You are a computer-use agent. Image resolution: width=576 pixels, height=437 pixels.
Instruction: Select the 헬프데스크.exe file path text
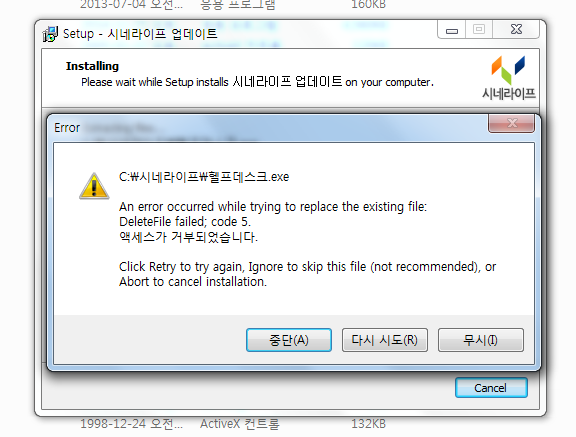pyautogui.click(x=204, y=177)
